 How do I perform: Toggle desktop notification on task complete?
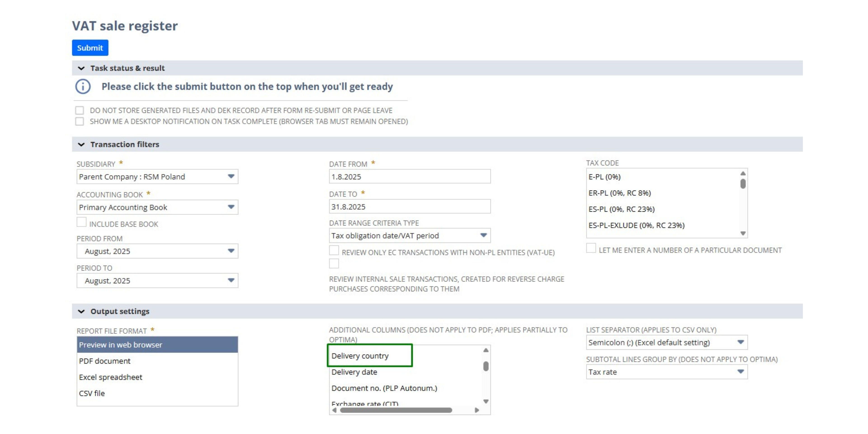(80, 121)
